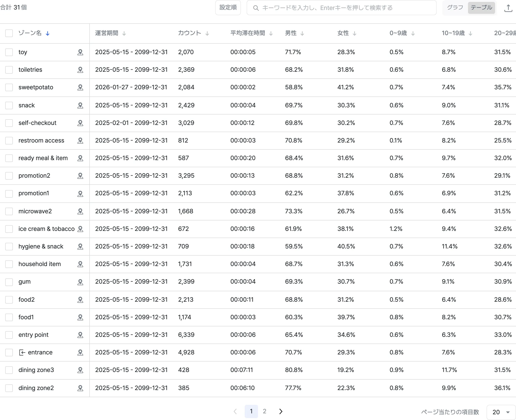Viewport: 516px width, 420px height.
Task: Open the items-per-page dropdown showing 20
Action: tap(501, 412)
